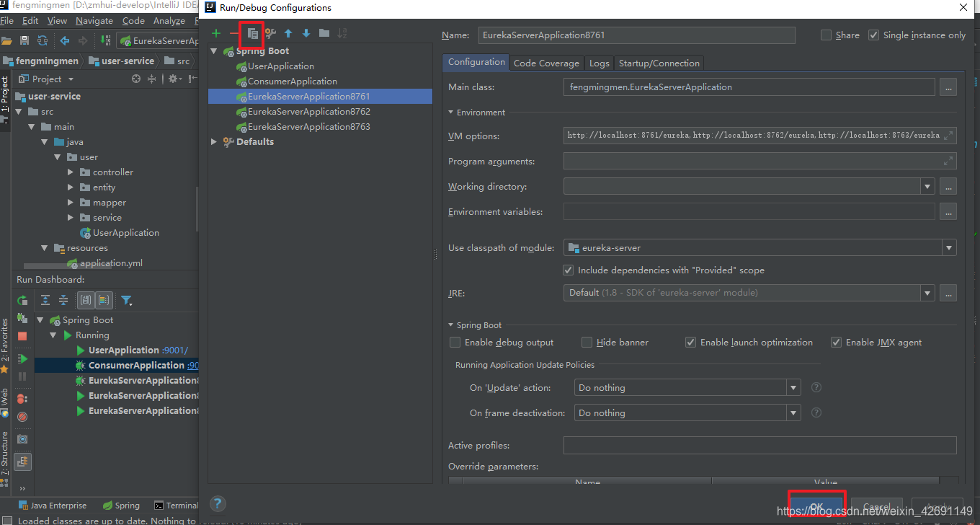Click the Build project icon in toolbar
The width and height of the screenshot is (980, 525).
[106, 41]
